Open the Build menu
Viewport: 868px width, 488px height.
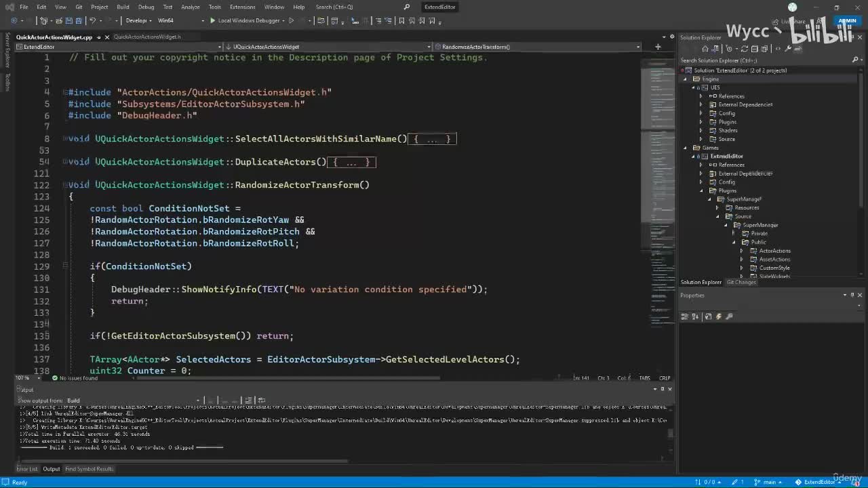123,7
